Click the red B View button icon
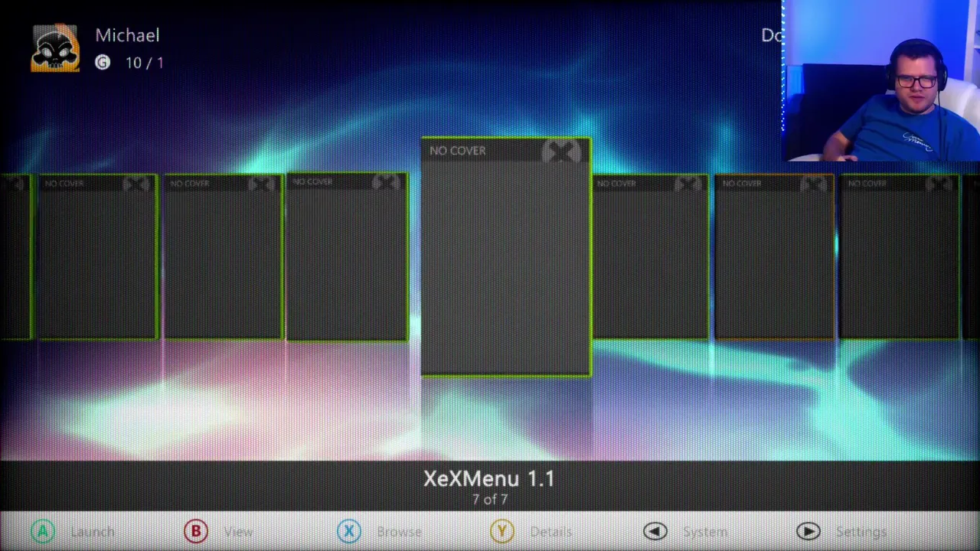The height and width of the screenshot is (551, 980). [196, 531]
